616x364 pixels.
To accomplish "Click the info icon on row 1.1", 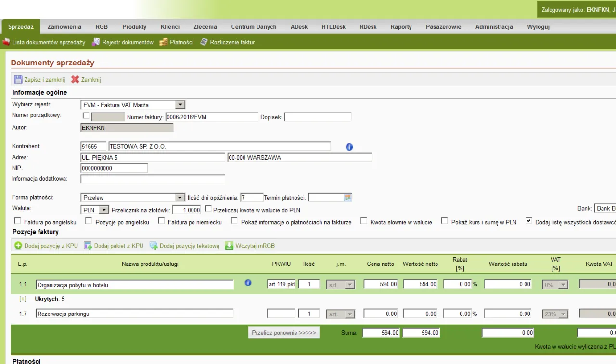I will [248, 283].
